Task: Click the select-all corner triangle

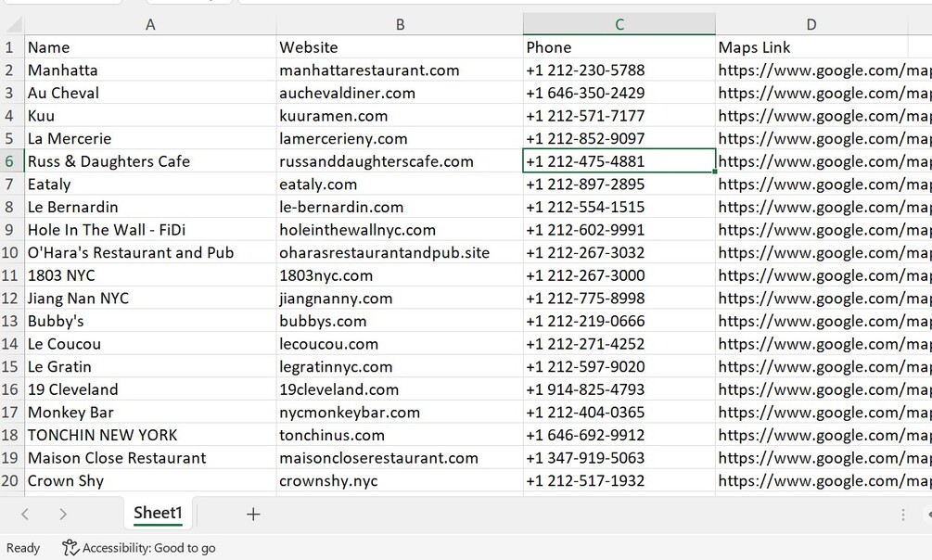Action: pyautogui.click(x=13, y=24)
